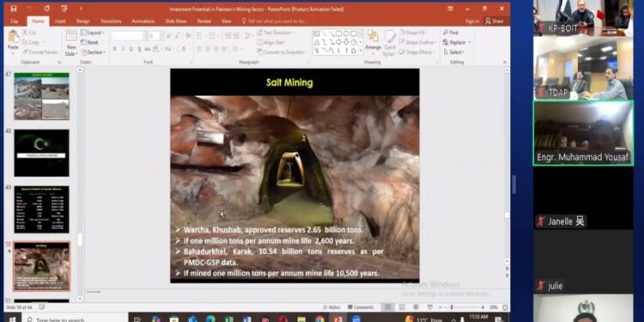Image resolution: width=644 pixels, height=322 pixels.
Task: Select the TDAP participant video tile
Action: (x=583, y=68)
